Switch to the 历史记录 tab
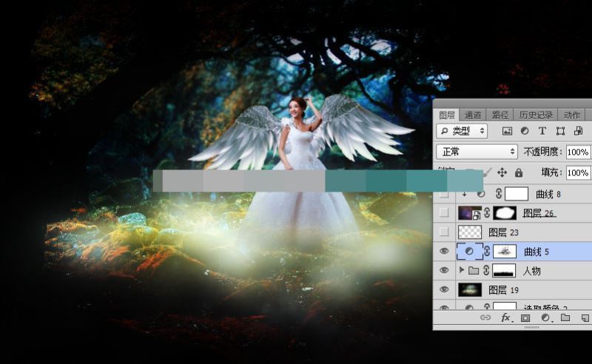The width and height of the screenshot is (592, 364). (535, 115)
